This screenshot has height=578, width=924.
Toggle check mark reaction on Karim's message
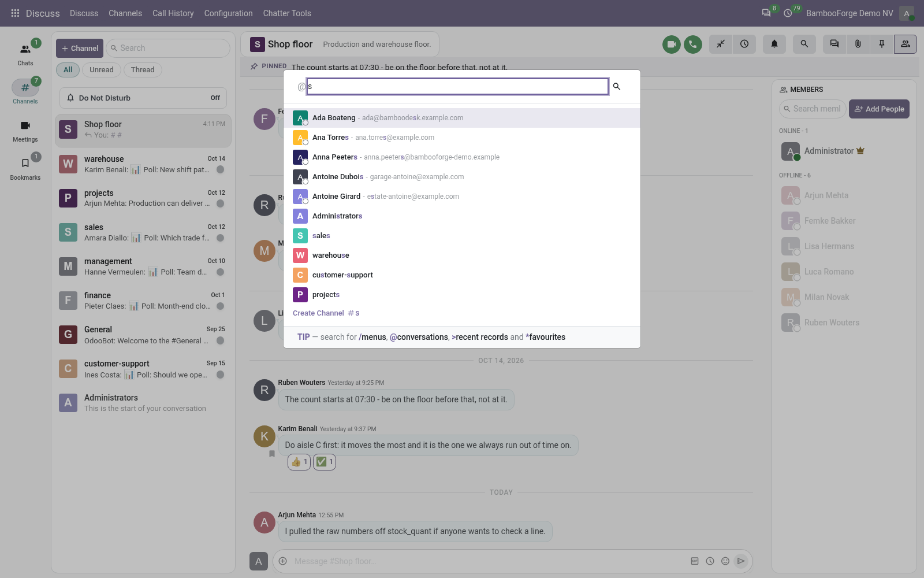[x=325, y=462]
